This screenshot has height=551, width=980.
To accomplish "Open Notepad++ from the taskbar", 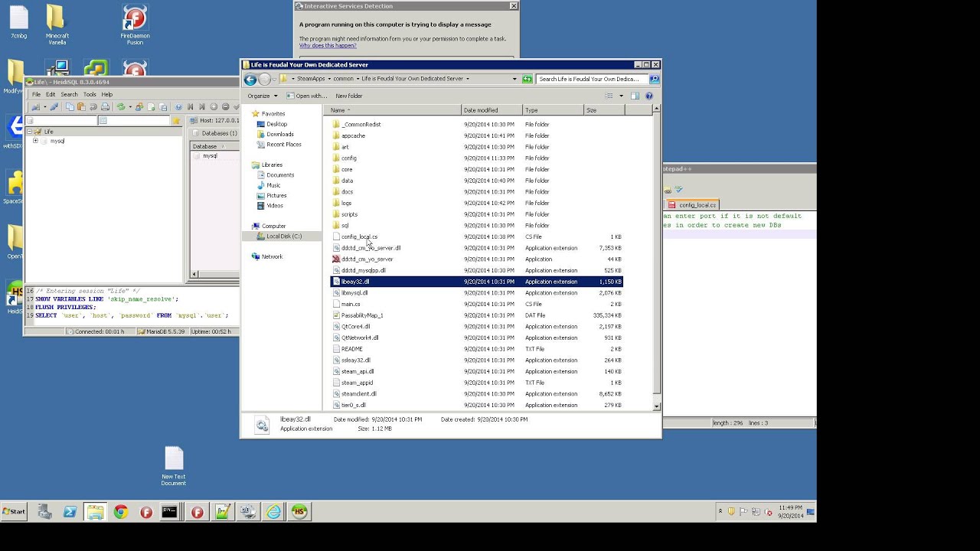I will 223,512.
